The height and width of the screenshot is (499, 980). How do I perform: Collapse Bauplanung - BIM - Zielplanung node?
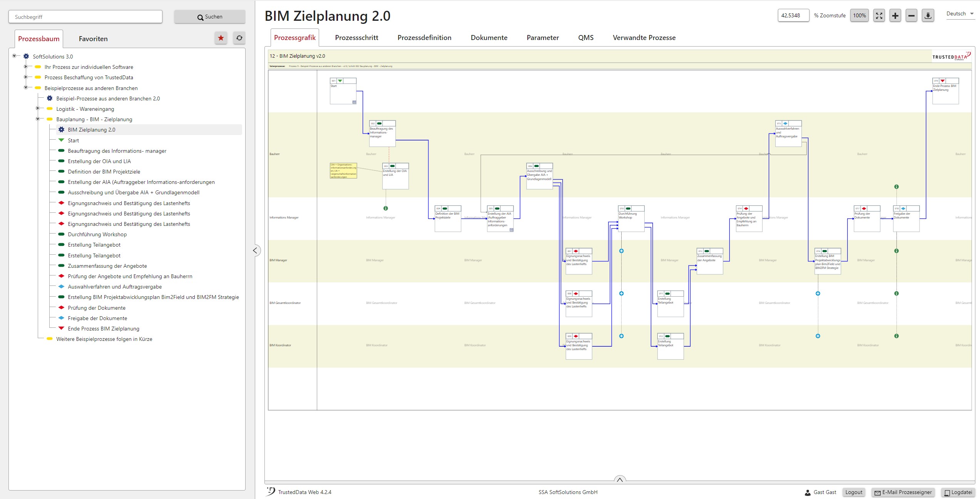click(x=37, y=118)
